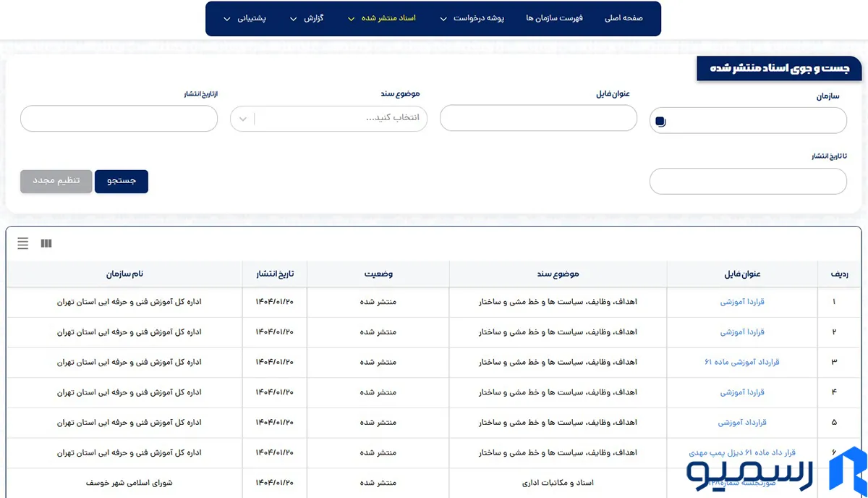868x498 pixels.
Task: Click date '۱۴۰۴/۰۱/۲۰' in row ۵
Action: tap(275, 423)
